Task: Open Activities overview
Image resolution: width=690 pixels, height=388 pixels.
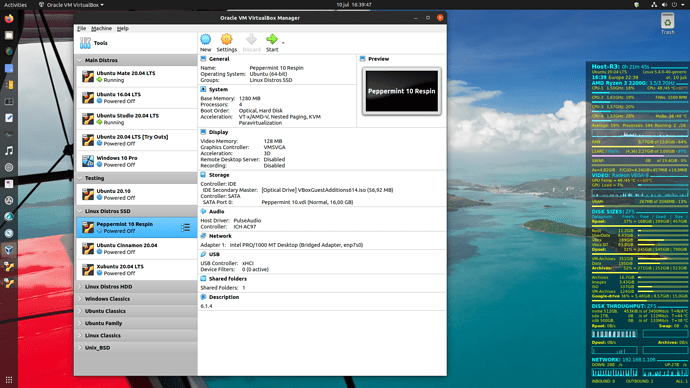Action: (15, 5)
